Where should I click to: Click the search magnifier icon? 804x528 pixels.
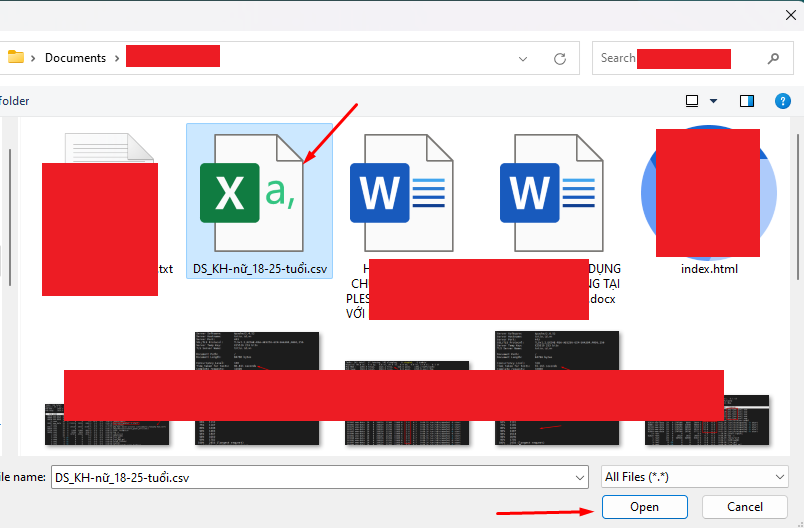point(773,58)
